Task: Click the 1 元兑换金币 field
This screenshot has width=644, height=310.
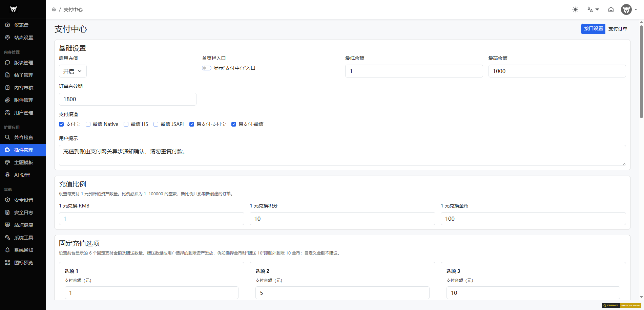Action: coord(533,219)
